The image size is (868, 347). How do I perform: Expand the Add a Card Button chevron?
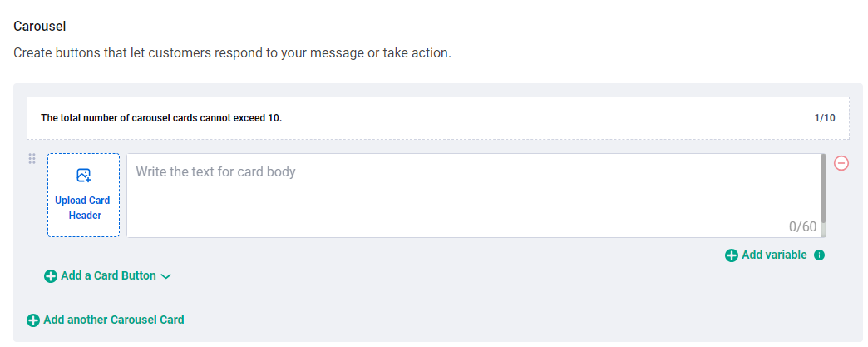[x=165, y=276]
